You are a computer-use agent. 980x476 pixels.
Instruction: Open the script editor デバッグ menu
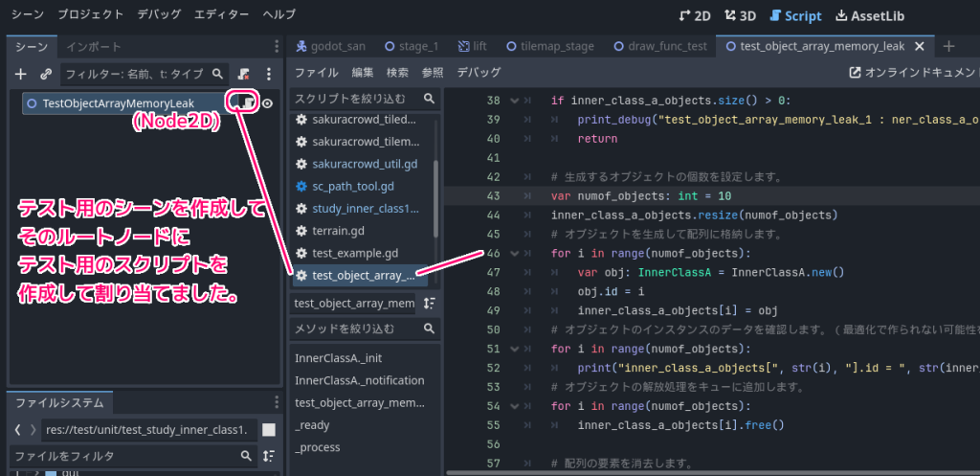479,73
